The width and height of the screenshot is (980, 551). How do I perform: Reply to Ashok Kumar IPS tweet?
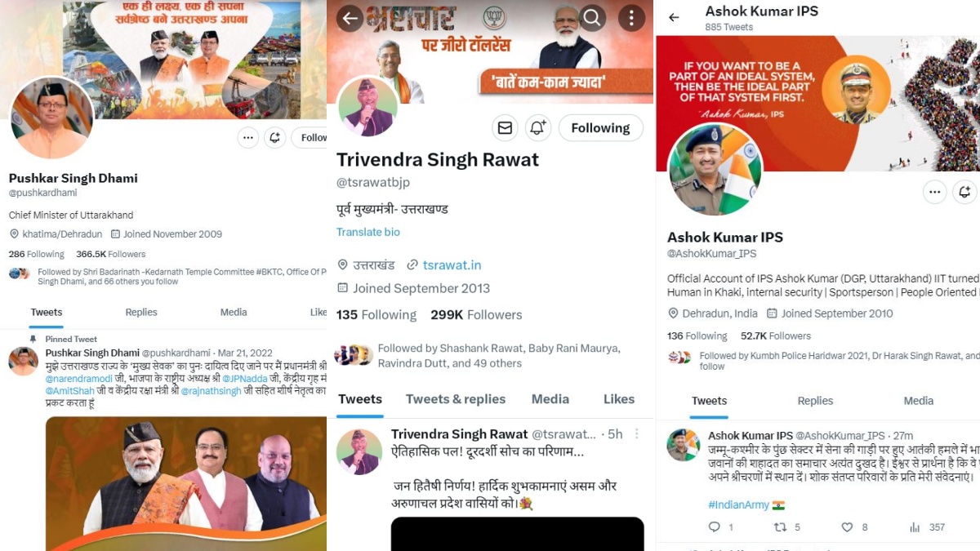click(x=715, y=527)
